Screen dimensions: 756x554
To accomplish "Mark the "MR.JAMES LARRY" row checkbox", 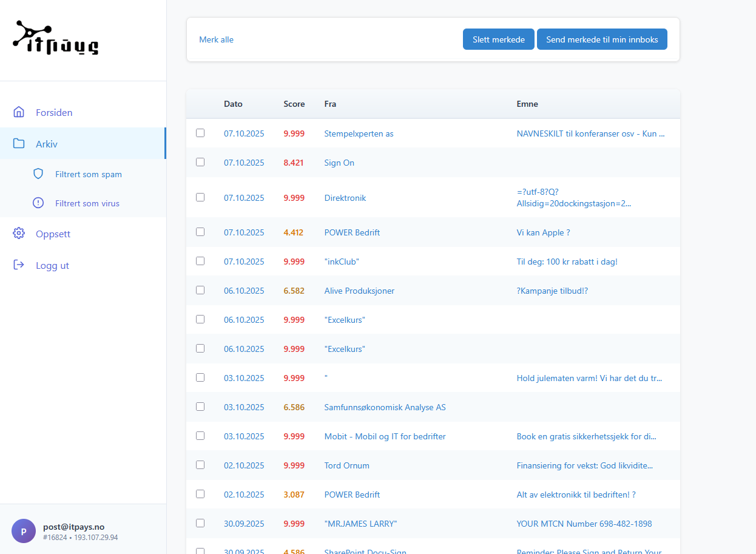I will tap(200, 523).
